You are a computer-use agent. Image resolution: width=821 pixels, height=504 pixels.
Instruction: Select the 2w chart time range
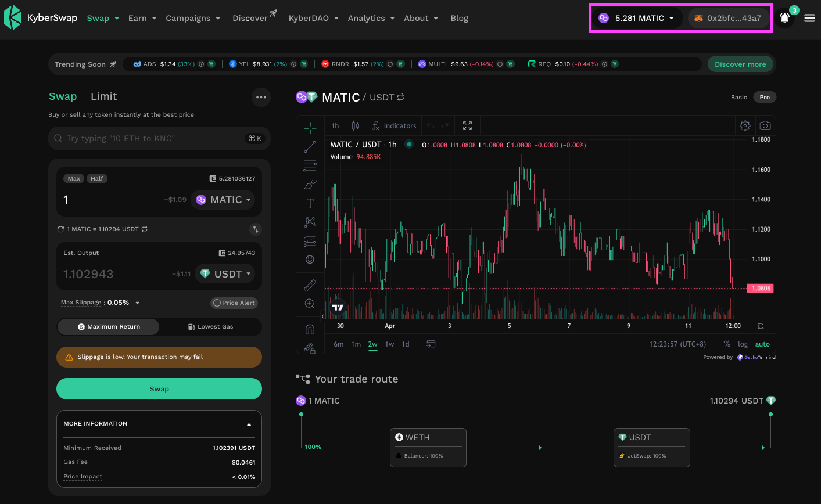click(x=372, y=344)
